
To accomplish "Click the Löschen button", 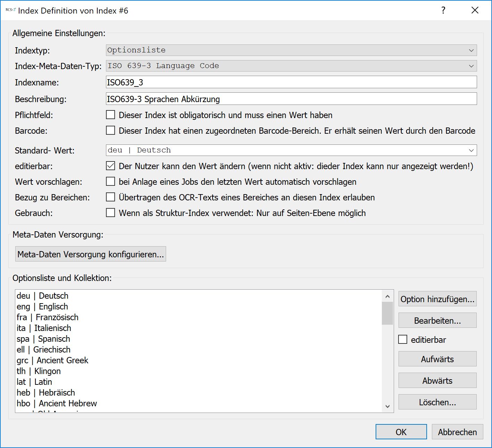I will (437, 402).
